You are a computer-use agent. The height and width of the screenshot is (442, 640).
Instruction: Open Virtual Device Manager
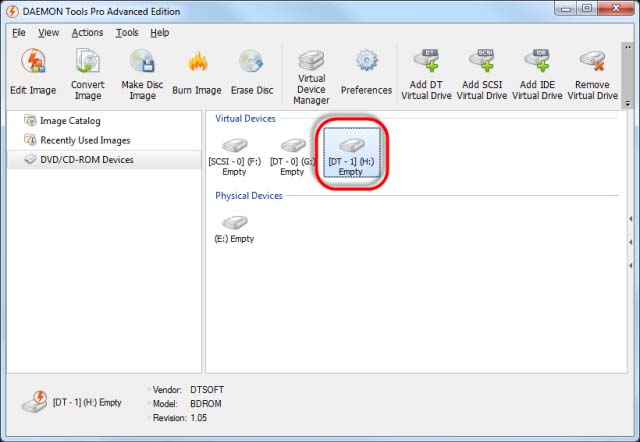(x=311, y=76)
